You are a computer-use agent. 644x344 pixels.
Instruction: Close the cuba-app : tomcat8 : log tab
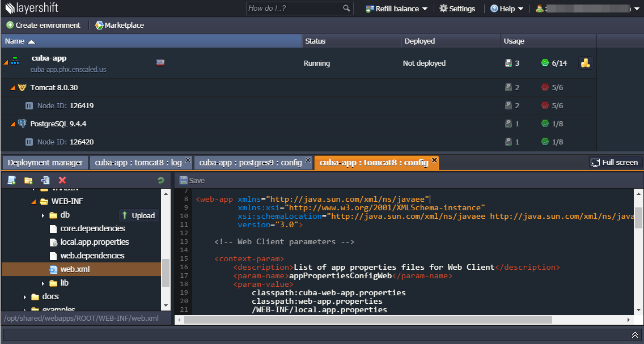click(188, 160)
